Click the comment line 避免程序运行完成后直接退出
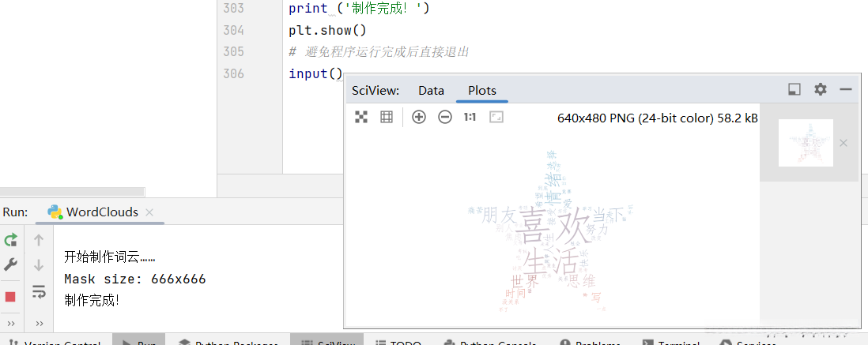Screen dimensions: 868x345 [379, 52]
